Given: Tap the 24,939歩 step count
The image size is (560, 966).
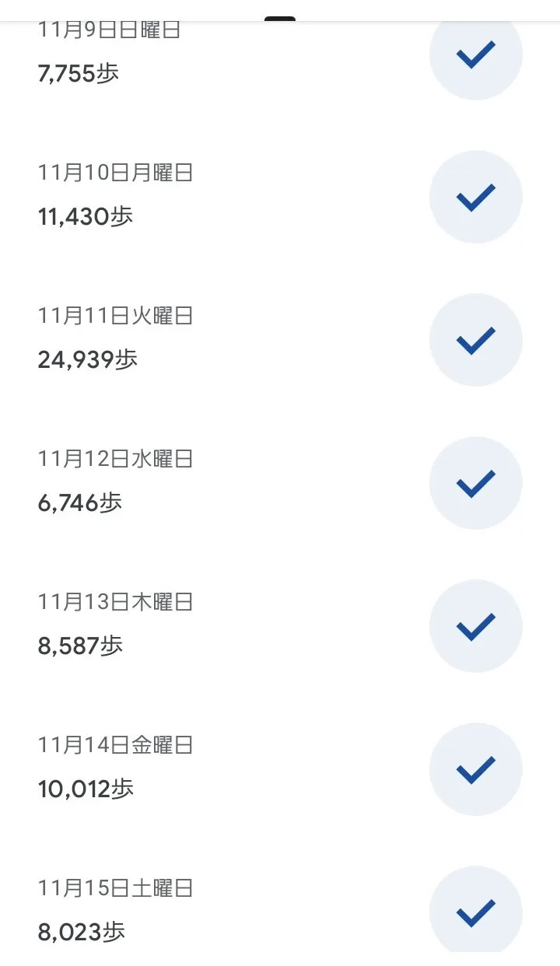Looking at the screenshot, I should click(x=87, y=359).
